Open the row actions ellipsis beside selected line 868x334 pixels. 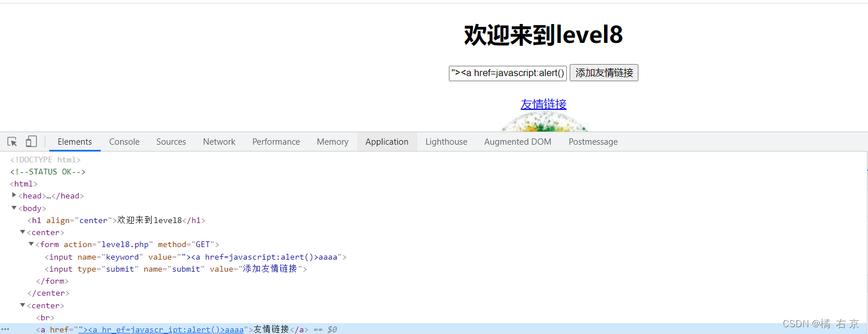[x=5, y=329]
